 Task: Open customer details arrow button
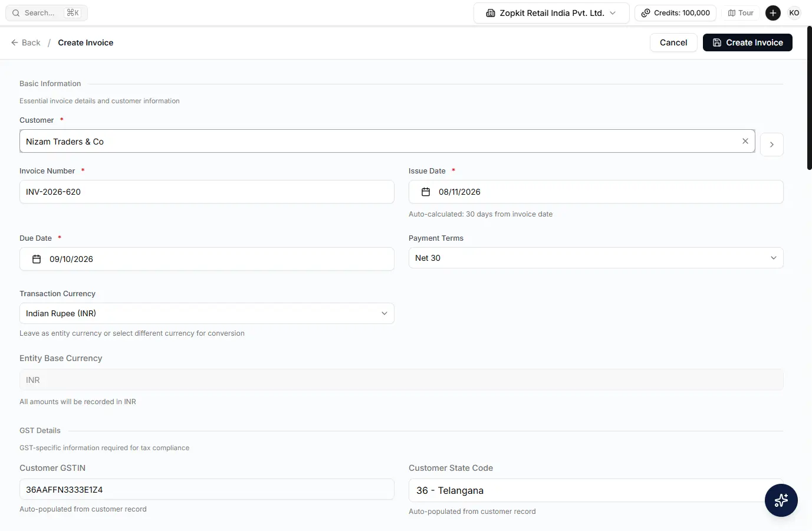(772, 145)
